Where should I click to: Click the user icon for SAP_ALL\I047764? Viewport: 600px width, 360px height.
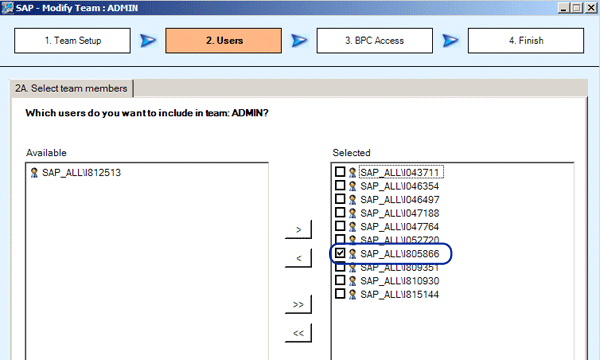click(352, 227)
